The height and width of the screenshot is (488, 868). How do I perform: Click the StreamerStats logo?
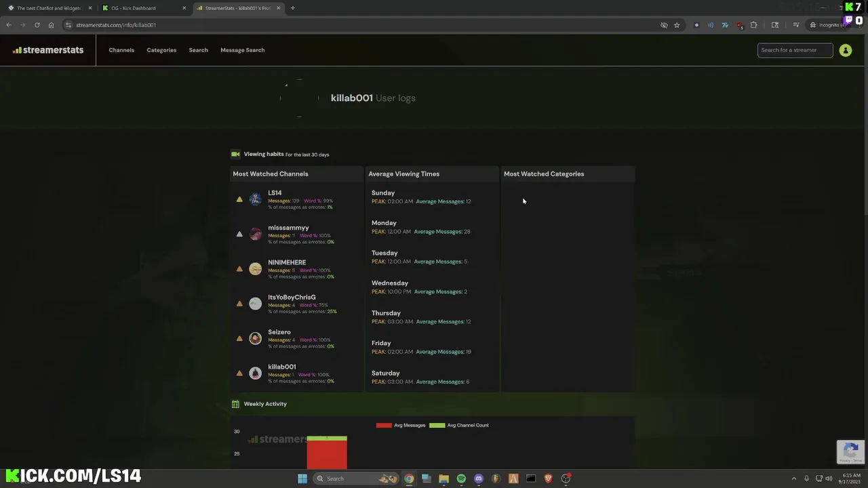48,50
